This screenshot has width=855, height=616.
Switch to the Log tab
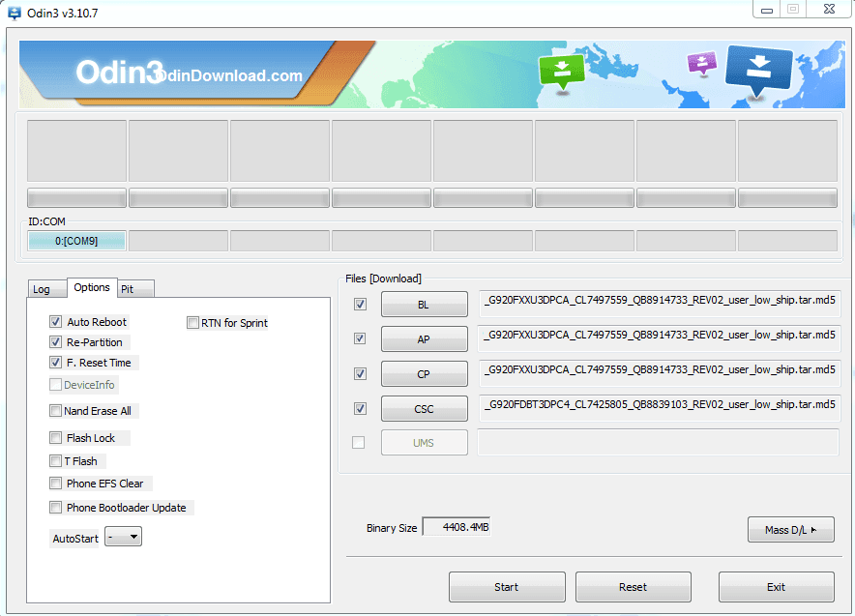46,289
